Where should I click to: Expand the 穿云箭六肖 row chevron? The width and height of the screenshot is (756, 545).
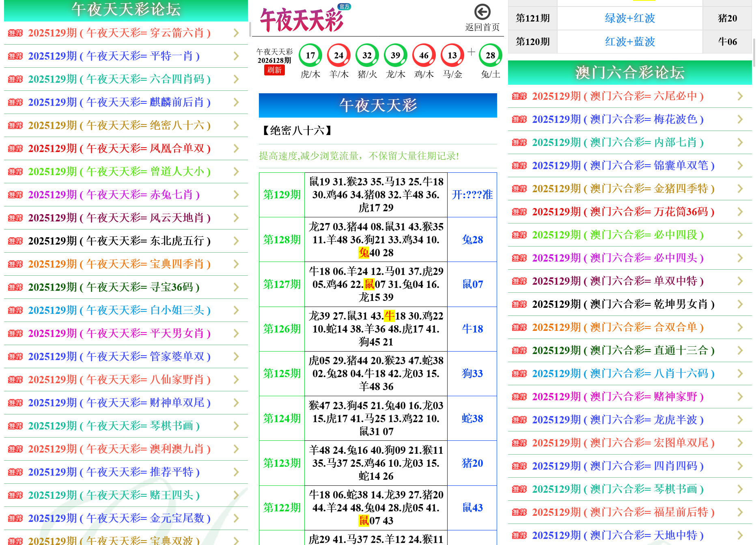coord(236,33)
